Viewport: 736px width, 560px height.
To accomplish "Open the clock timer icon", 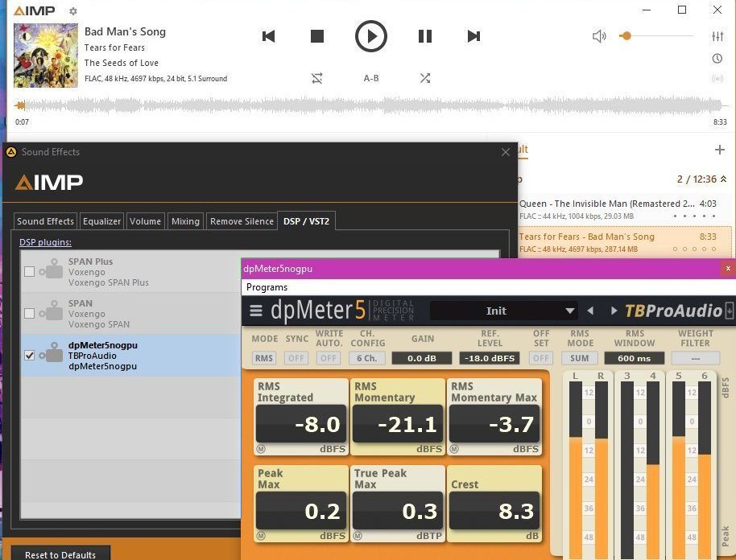I will click(717, 58).
